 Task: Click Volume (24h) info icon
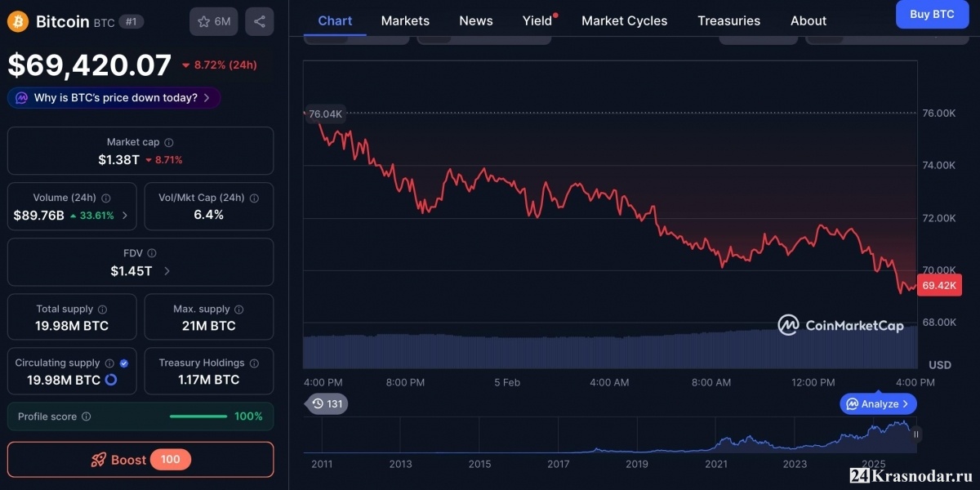(106, 198)
